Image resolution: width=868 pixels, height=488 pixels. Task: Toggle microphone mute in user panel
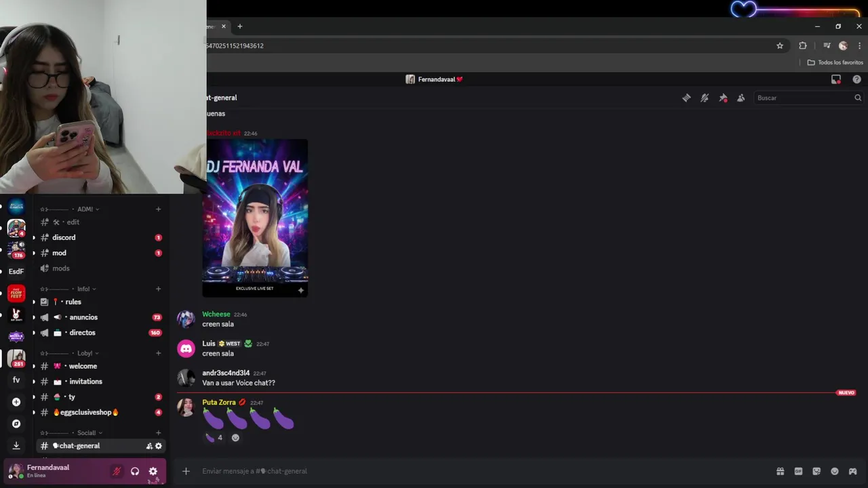[117, 472]
